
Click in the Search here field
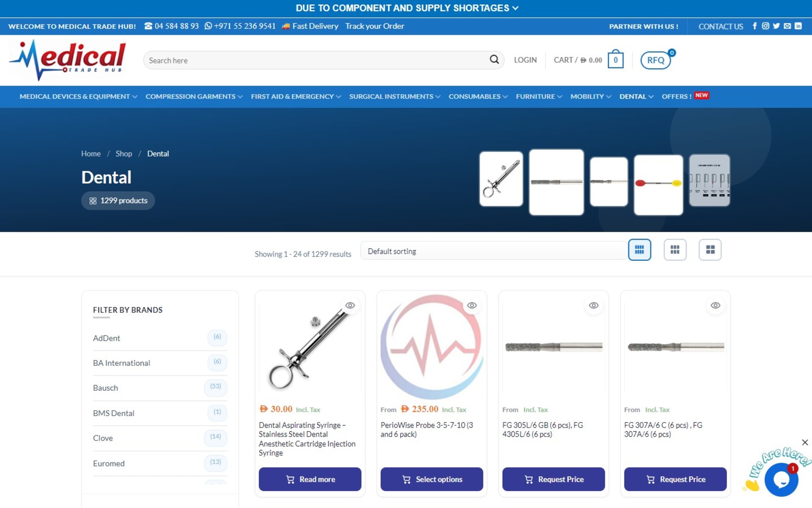317,60
